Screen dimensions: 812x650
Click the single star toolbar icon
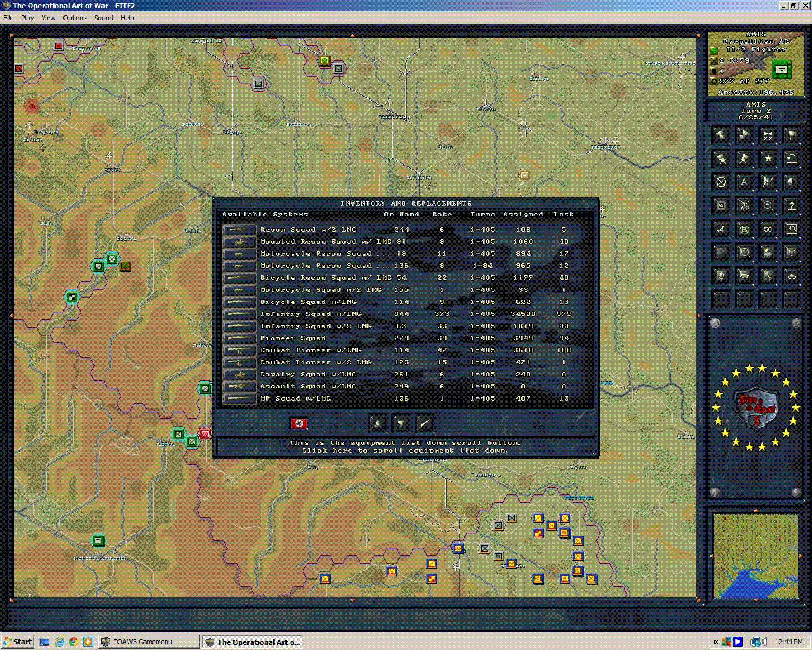pos(768,159)
